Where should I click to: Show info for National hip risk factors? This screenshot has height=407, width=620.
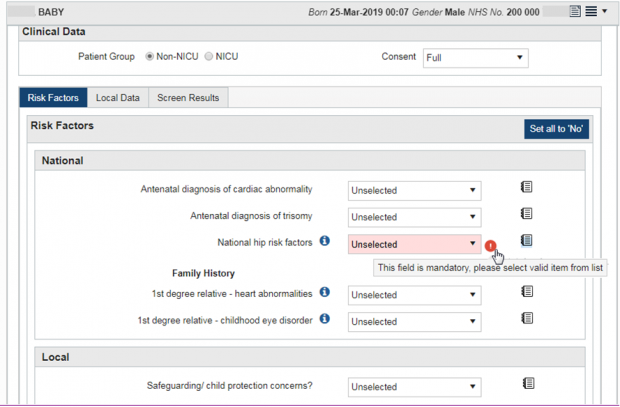[325, 240]
